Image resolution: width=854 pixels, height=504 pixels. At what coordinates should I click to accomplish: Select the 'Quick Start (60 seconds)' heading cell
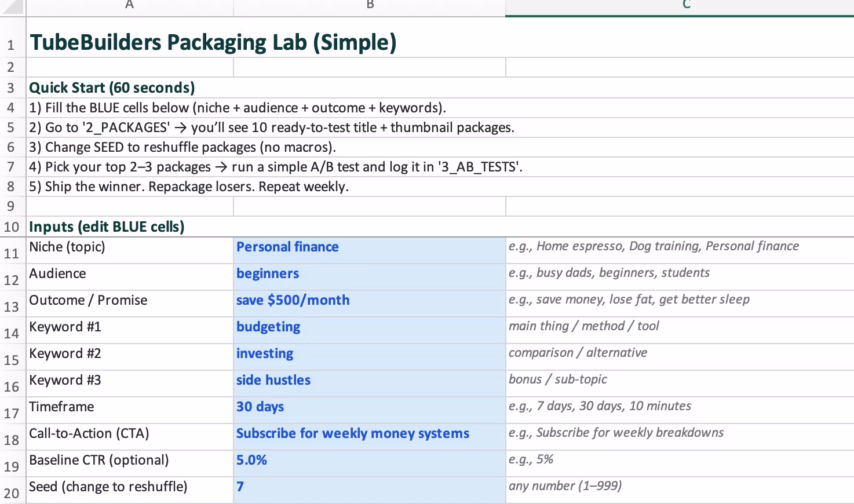coord(112,88)
